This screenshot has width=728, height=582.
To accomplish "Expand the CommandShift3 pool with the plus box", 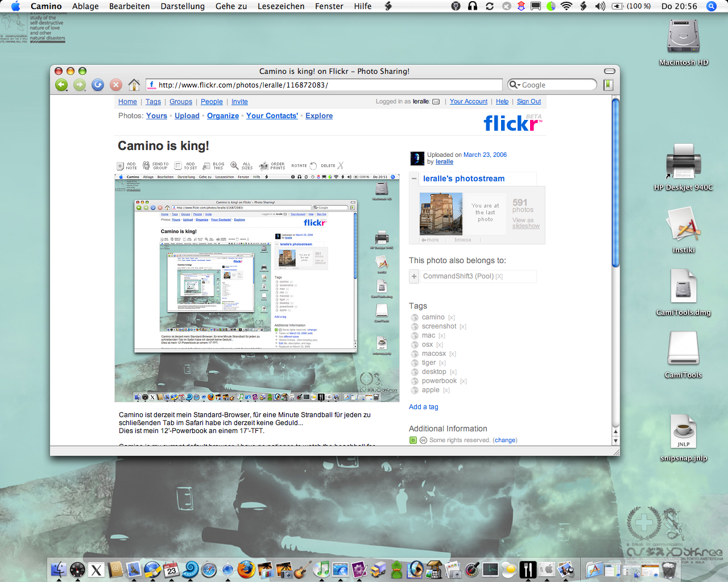I will tap(414, 276).
